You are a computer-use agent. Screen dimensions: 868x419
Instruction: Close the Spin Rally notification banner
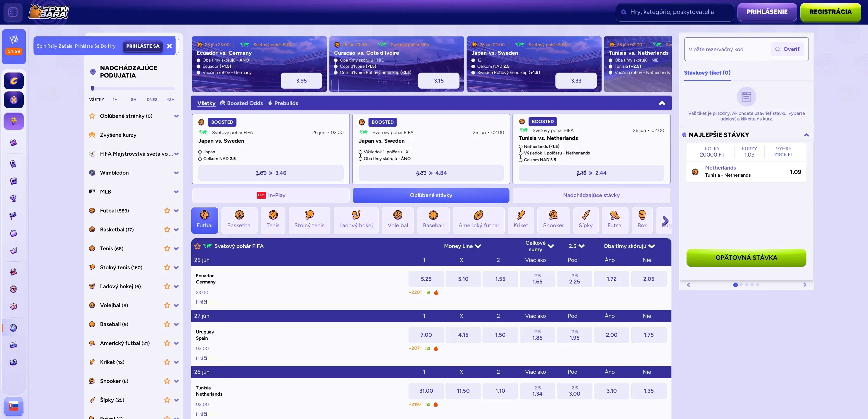[x=169, y=46]
